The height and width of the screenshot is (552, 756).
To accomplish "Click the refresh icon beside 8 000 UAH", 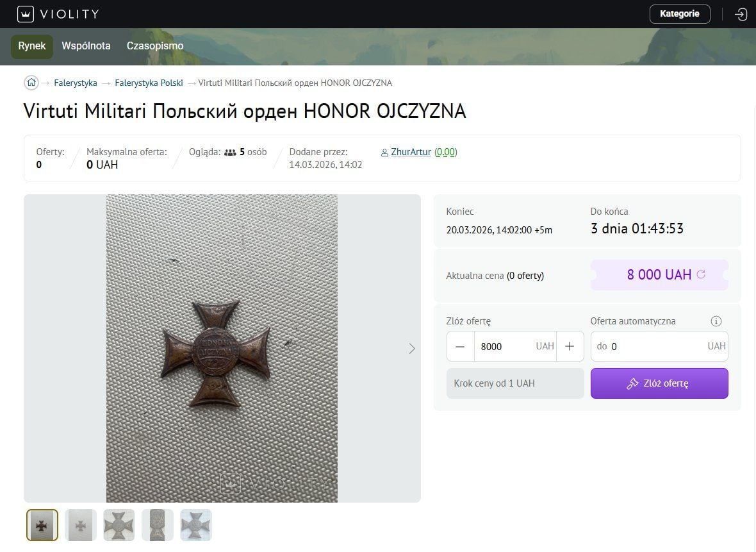I will point(701,274).
